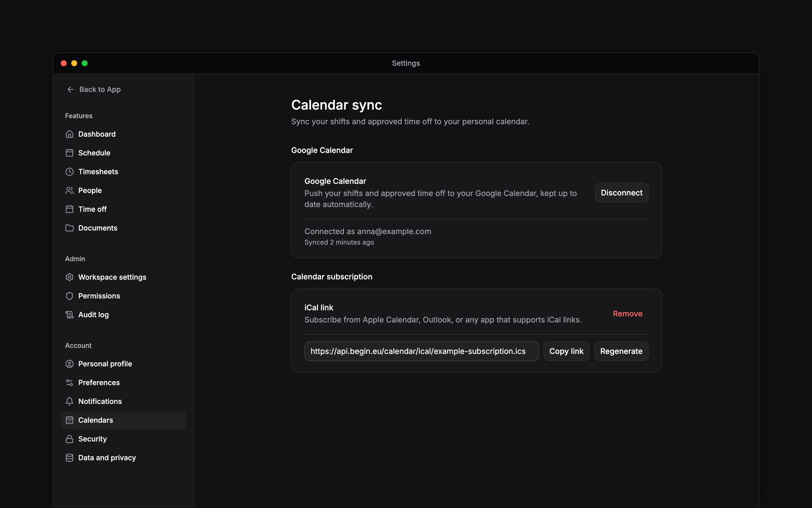812x508 pixels.
Task: Open the Security label
Action: (93, 439)
